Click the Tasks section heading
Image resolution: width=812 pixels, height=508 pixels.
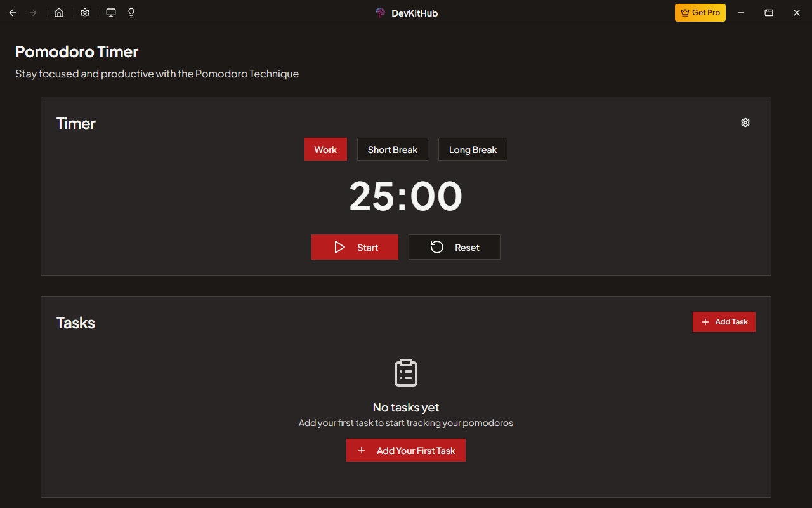75,323
